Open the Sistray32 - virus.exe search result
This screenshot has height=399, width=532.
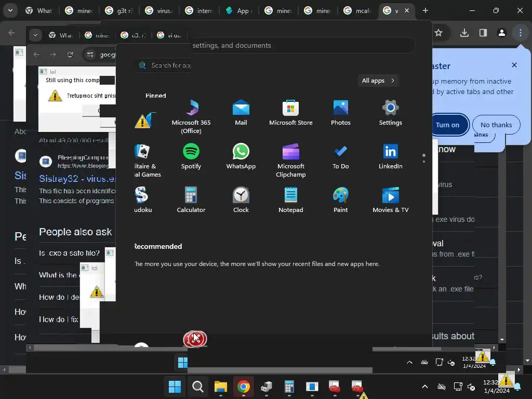[x=77, y=179]
